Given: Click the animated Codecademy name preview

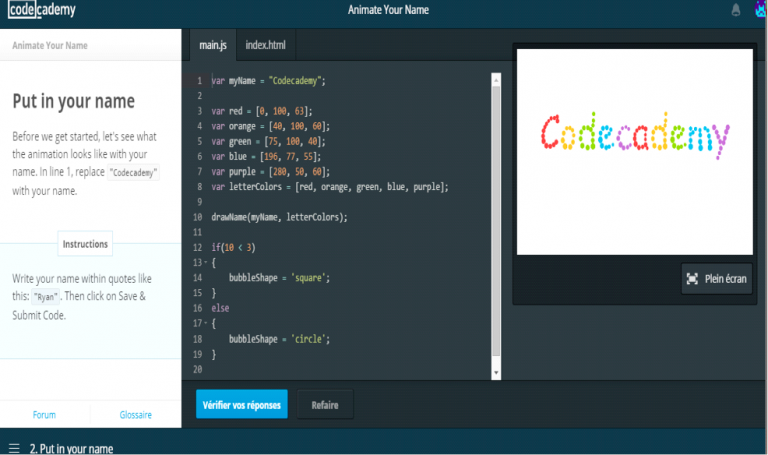Looking at the screenshot, I should tap(635, 136).
